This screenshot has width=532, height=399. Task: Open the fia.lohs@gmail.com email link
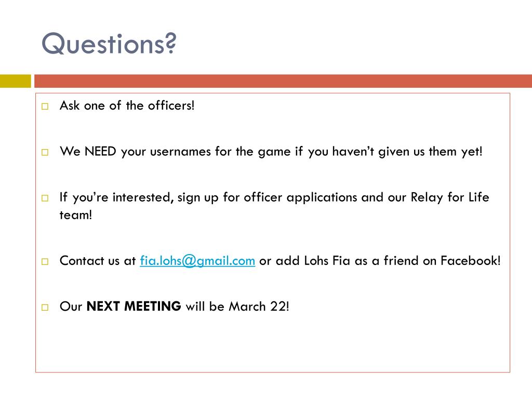pyautogui.click(x=197, y=261)
